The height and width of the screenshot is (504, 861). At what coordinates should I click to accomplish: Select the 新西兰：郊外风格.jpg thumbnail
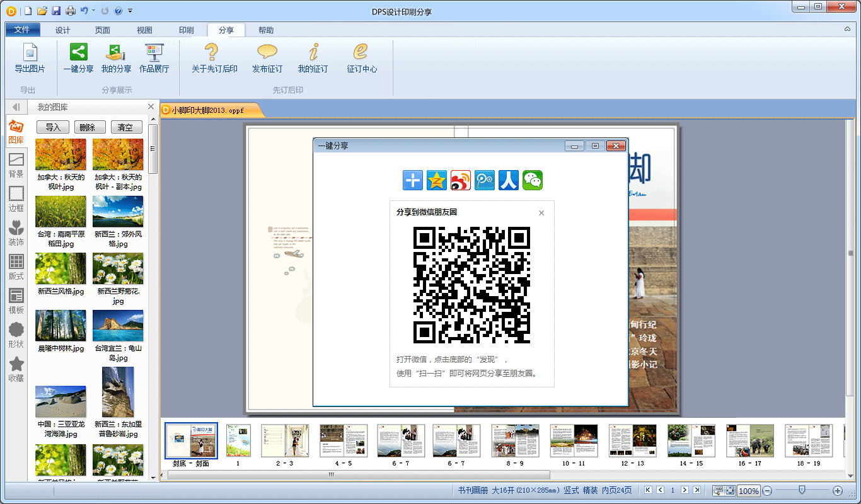point(118,211)
